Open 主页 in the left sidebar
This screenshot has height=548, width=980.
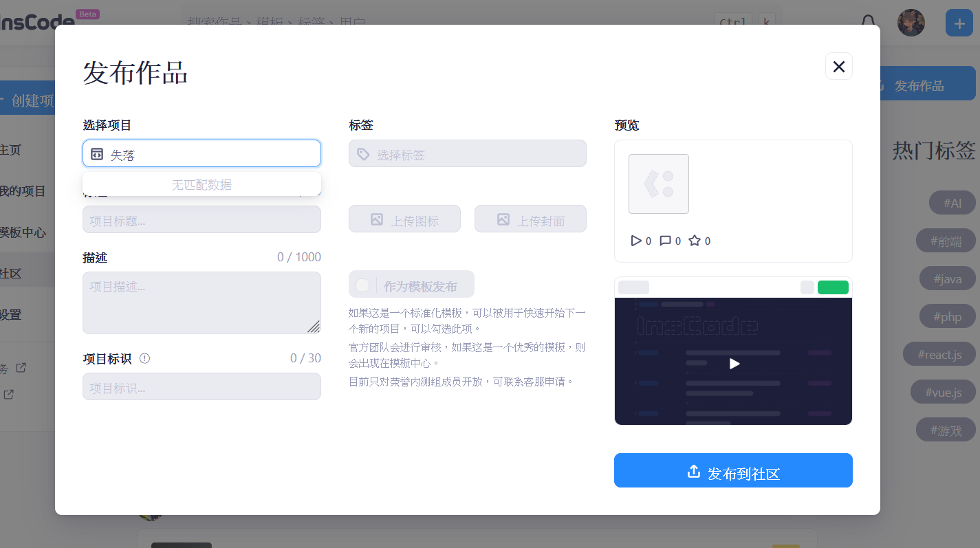click(x=10, y=150)
